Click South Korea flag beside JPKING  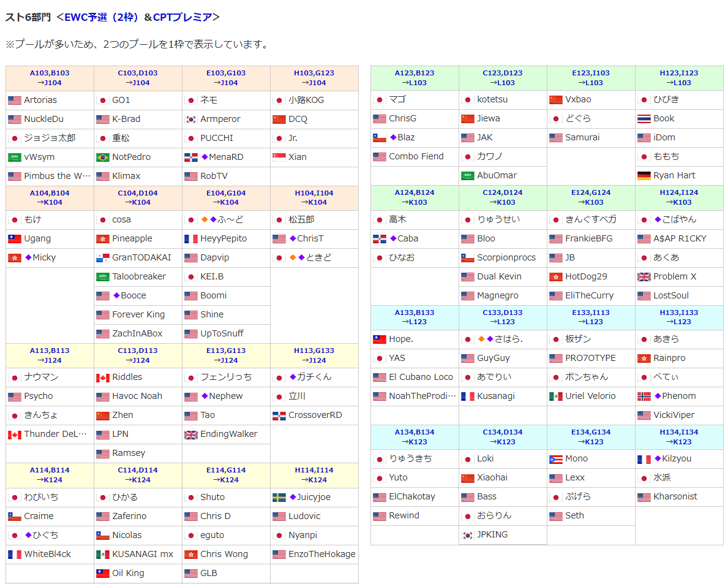pos(468,535)
